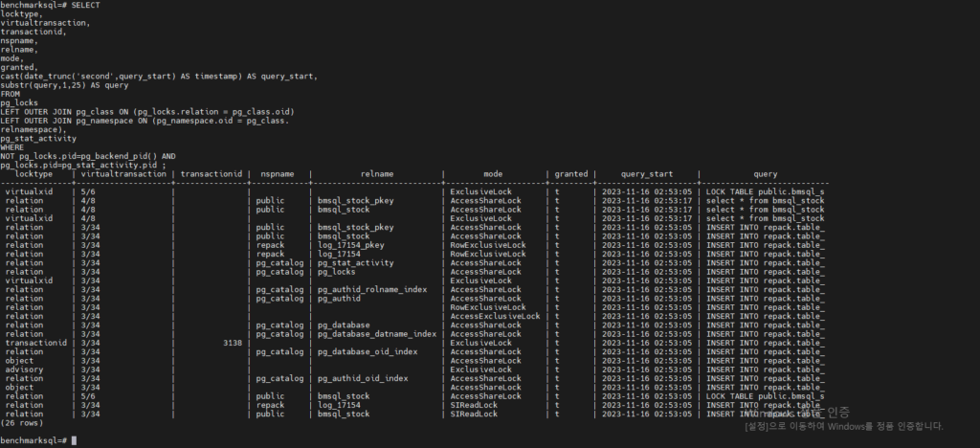Select the AccessExclusiveLock mode cell
Screen dimensions: 980x448
(x=495, y=316)
